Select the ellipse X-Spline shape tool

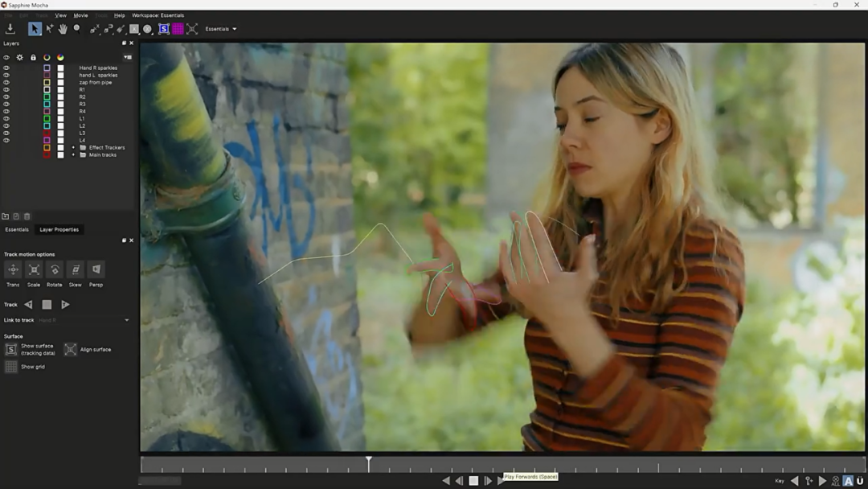point(147,29)
